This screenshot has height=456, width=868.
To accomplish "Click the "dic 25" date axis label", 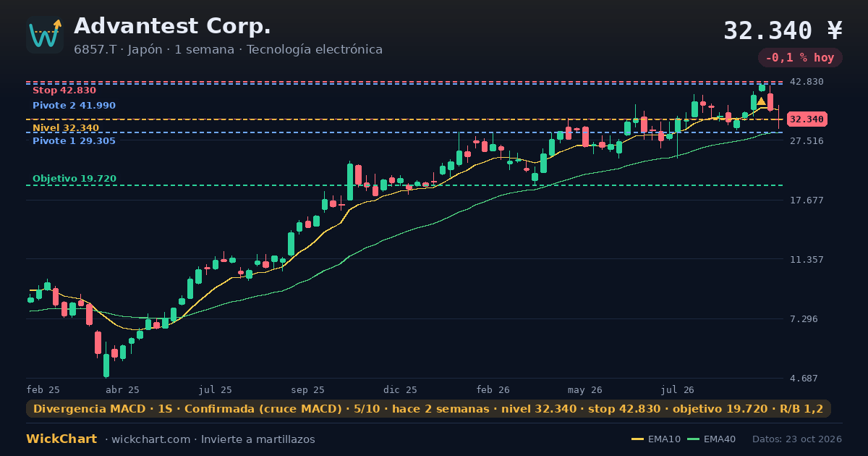I will tap(401, 389).
